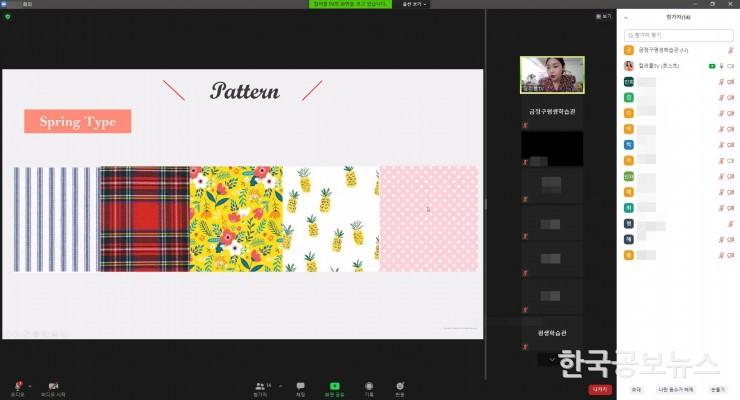Image resolution: width=740 pixels, height=400 pixels.
Task: Open the chat panel from the toolbar
Action: (x=300, y=389)
